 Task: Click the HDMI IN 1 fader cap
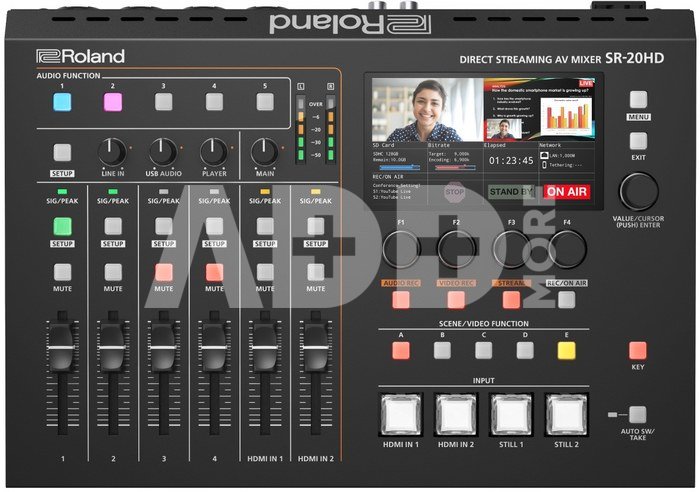coord(265,346)
